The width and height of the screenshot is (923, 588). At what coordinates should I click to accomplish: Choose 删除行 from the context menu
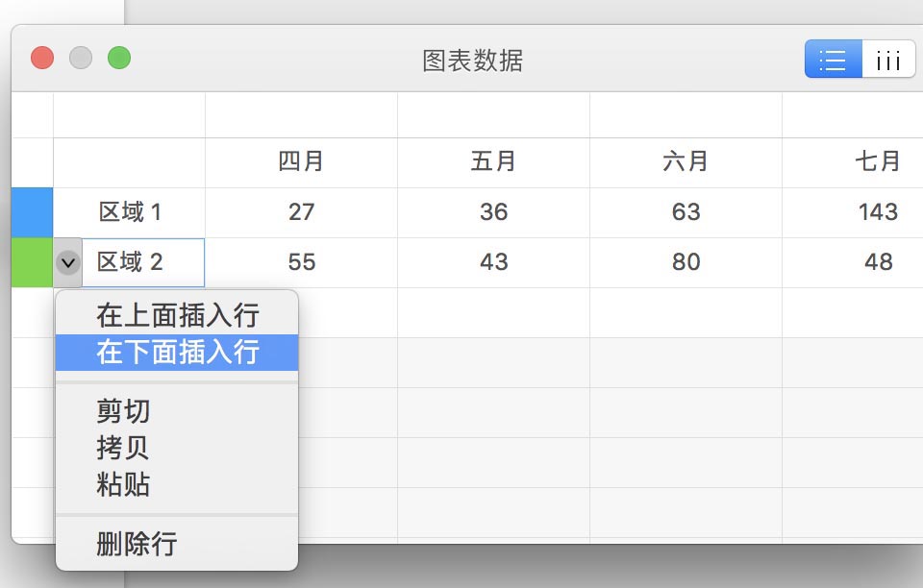coord(177,543)
